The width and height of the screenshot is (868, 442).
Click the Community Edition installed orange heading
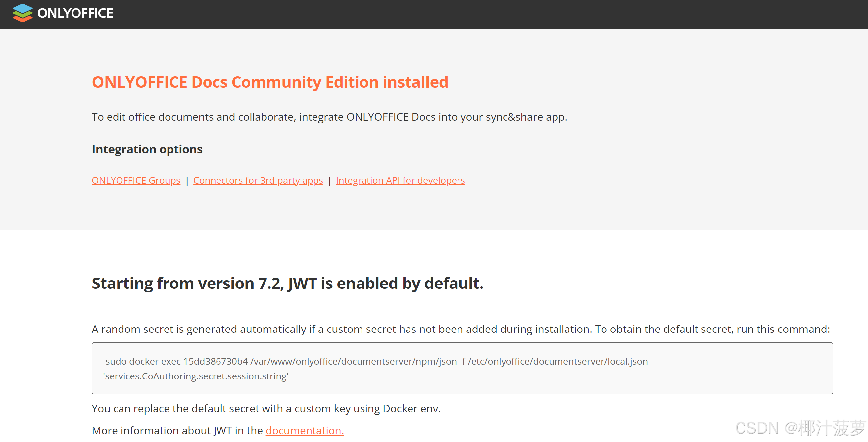(x=269, y=82)
